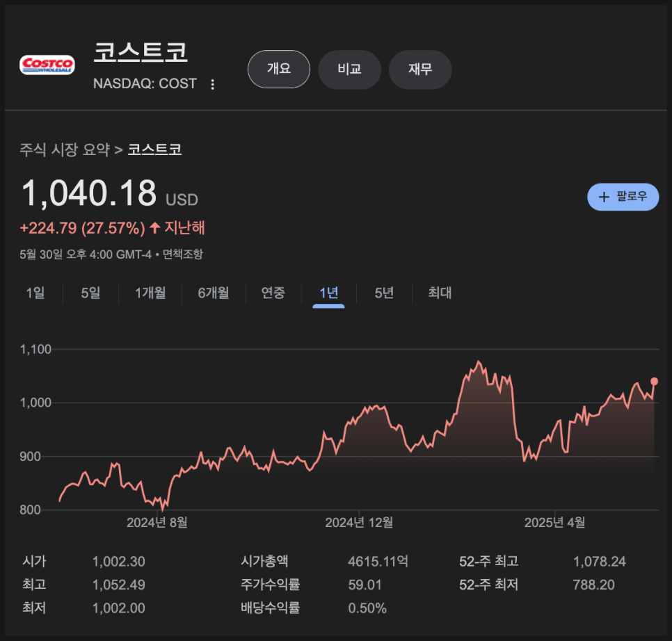Viewport: 672px width, 641px height.
Task: Click the 800 y-axis label
Action: (x=30, y=510)
